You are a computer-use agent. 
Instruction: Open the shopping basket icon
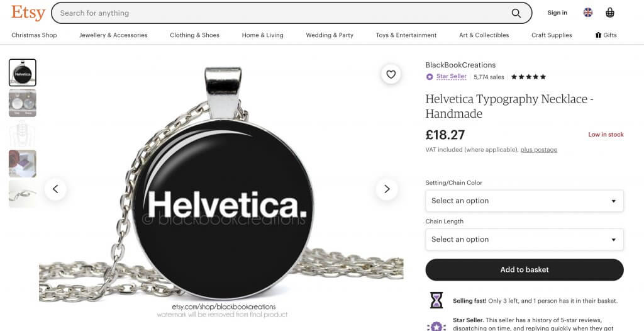pyautogui.click(x=610, y=13)
